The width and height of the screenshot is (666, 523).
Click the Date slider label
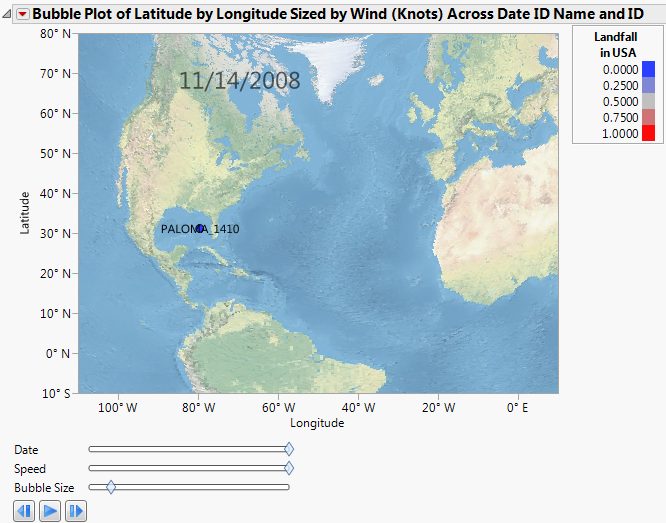click(26, 449)
